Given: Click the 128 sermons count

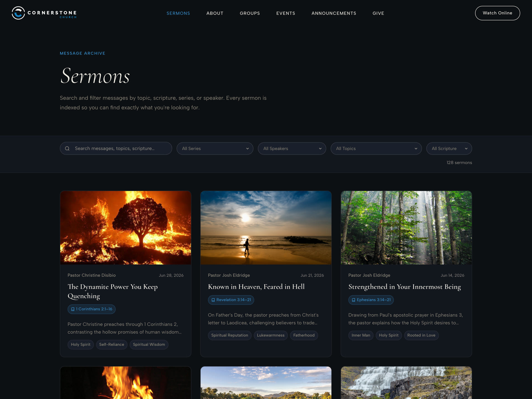Looking at the screenshot, I should (x=459, y=163).
